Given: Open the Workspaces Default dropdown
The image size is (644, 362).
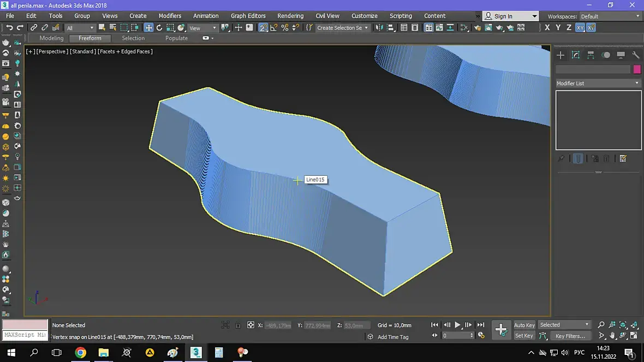Looking at the screenshot, I should pos(610,16).
